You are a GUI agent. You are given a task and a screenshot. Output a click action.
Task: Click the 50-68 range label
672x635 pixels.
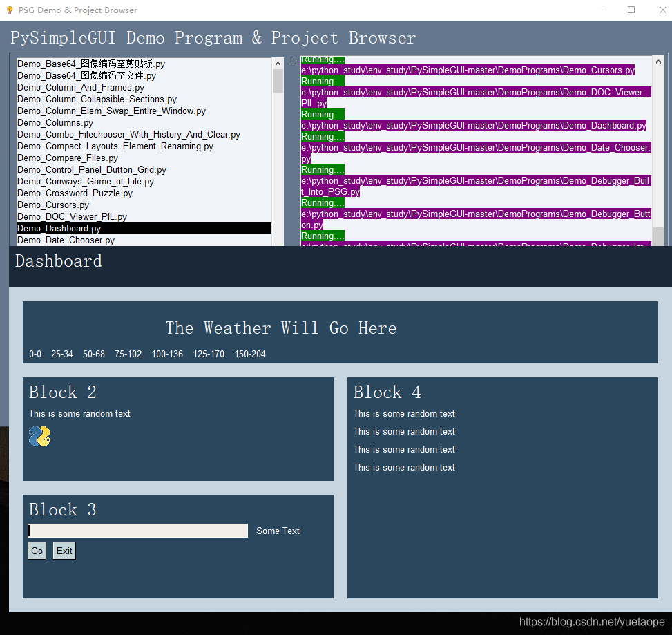click(x=94, y=354)
